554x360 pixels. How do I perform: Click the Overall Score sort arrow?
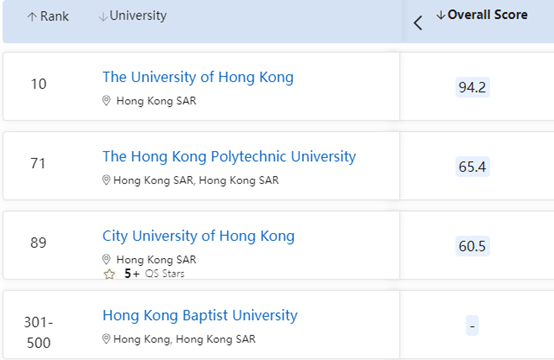441,15
